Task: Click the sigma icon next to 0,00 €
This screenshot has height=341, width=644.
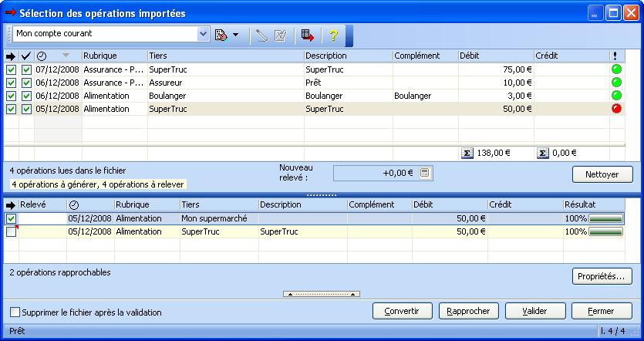Action: coord(542,153)
